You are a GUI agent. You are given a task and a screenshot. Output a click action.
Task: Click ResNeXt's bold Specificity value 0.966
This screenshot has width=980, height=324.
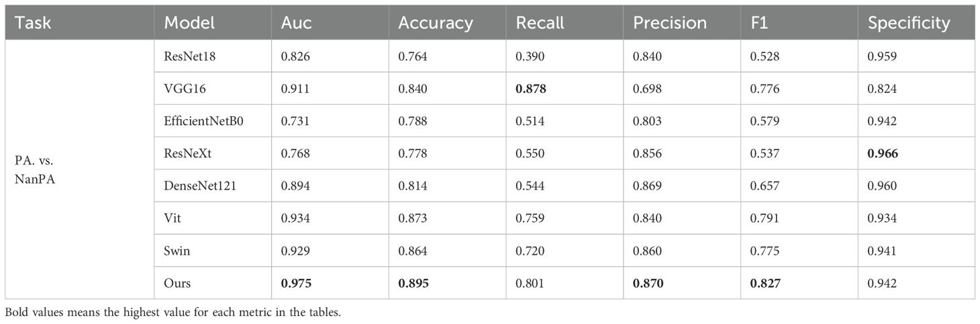883,153
